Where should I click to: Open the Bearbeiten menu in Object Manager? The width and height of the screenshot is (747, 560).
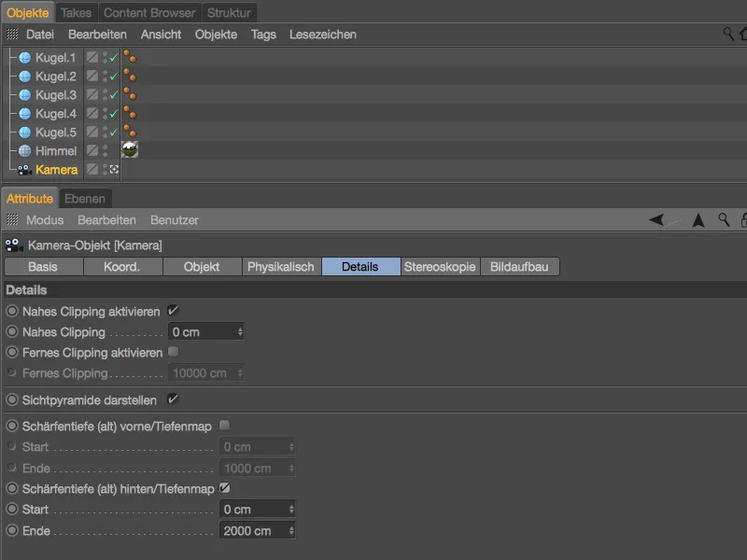click(x=98, y=35)
